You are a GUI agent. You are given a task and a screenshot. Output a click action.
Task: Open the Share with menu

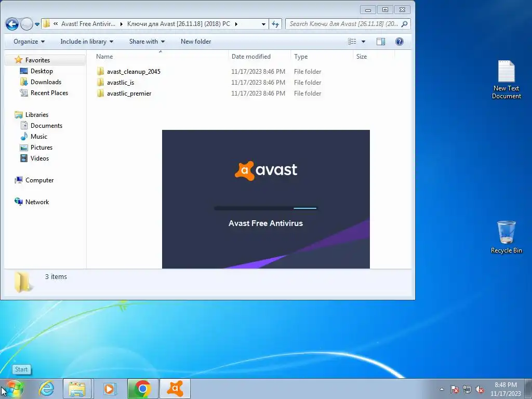tap(147, 42)
